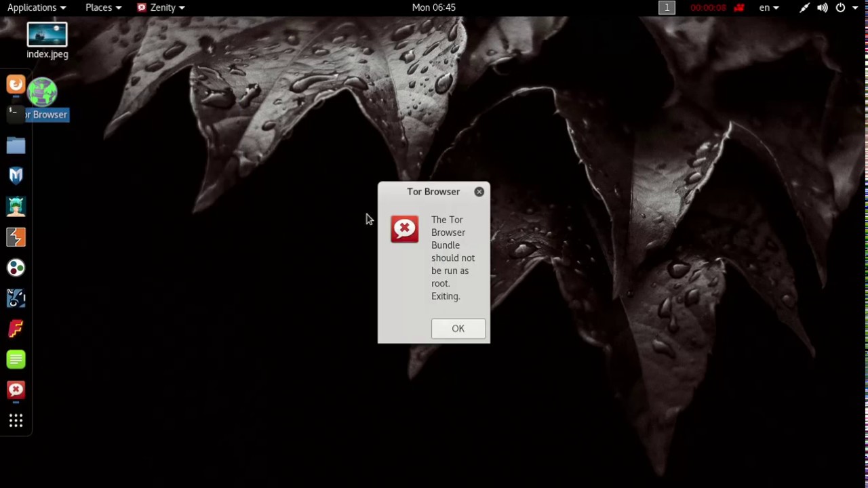
Task: Launch Firefox from the dock
Action: coord(16,85)
